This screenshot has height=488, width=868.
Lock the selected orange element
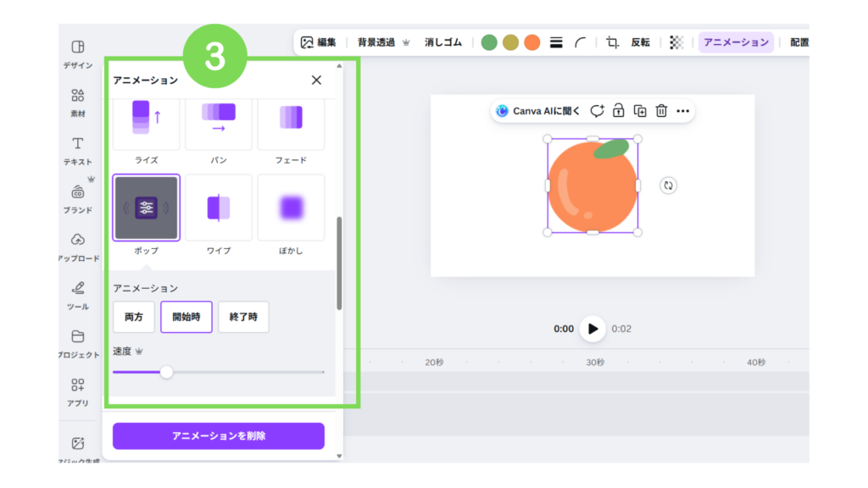click(x=620, y=110)
